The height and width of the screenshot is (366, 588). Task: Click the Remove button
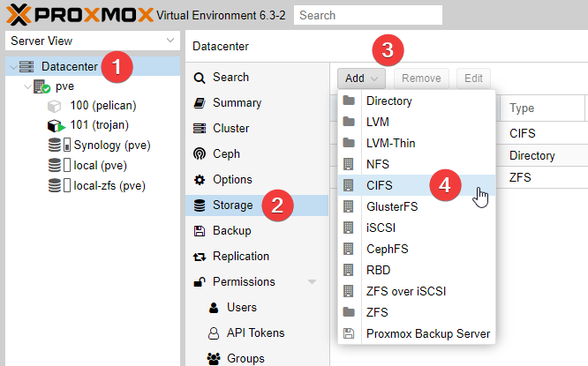pos(421,78)
